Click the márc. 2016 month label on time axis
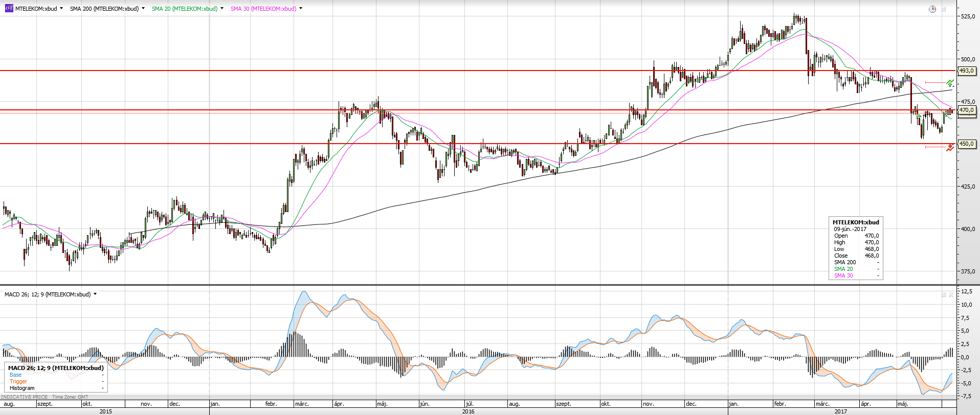The image size is (980, 415). coord(302,404)
